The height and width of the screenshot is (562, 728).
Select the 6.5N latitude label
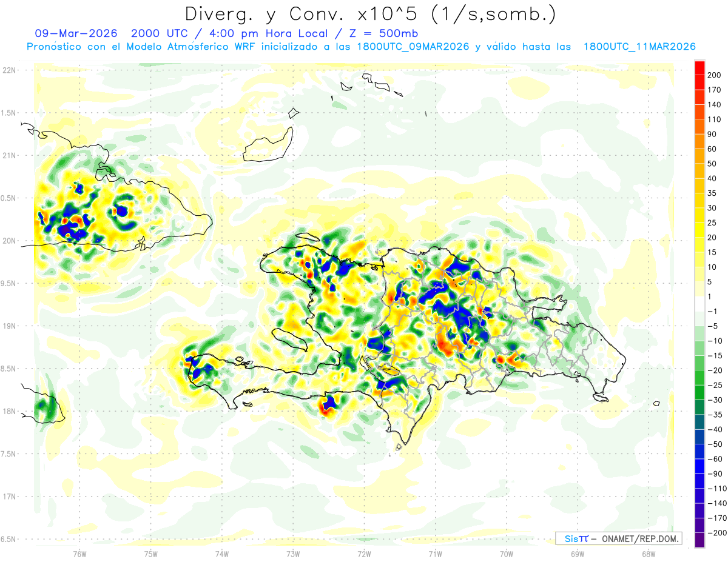[9, 539]
